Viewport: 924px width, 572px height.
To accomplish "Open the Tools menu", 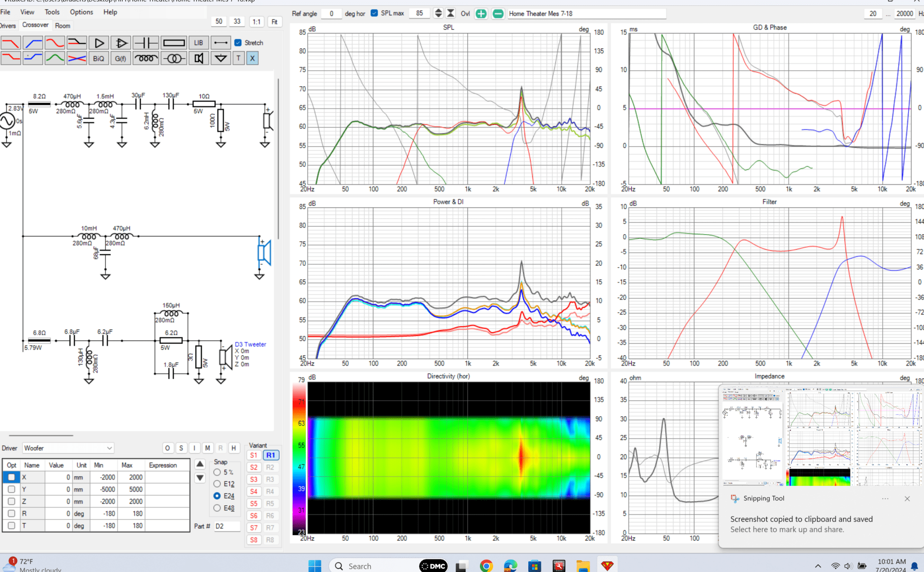I will click(x=52, y=12).
